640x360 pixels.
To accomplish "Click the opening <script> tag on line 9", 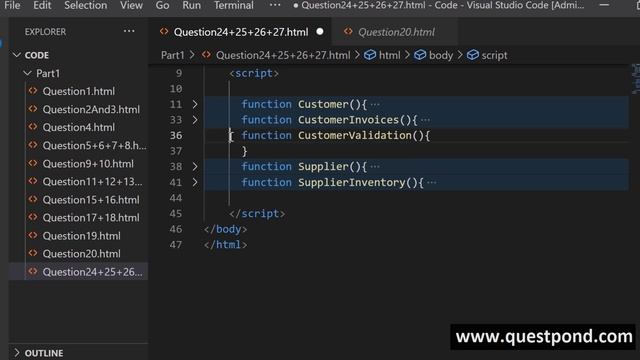I will 254,73.
